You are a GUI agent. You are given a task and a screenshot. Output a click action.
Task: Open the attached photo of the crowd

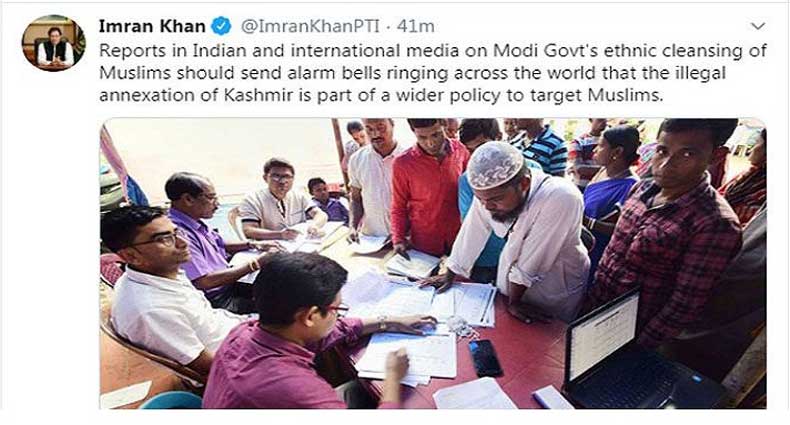point(433,263)
